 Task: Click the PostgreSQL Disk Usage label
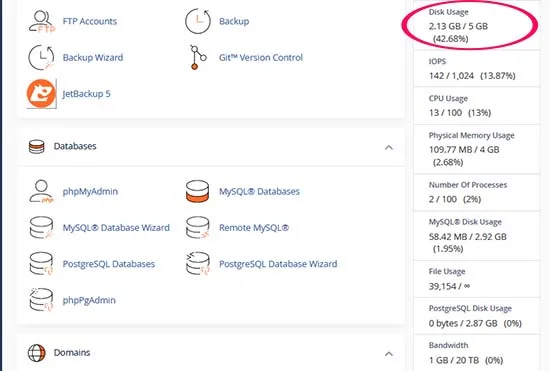(x=470, y=308)
